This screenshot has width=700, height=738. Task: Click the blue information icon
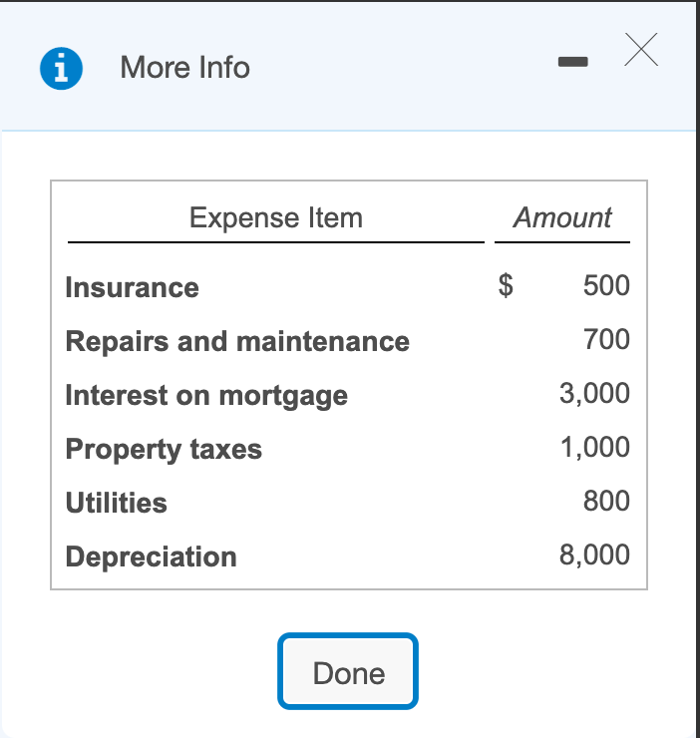pos(61,68)
